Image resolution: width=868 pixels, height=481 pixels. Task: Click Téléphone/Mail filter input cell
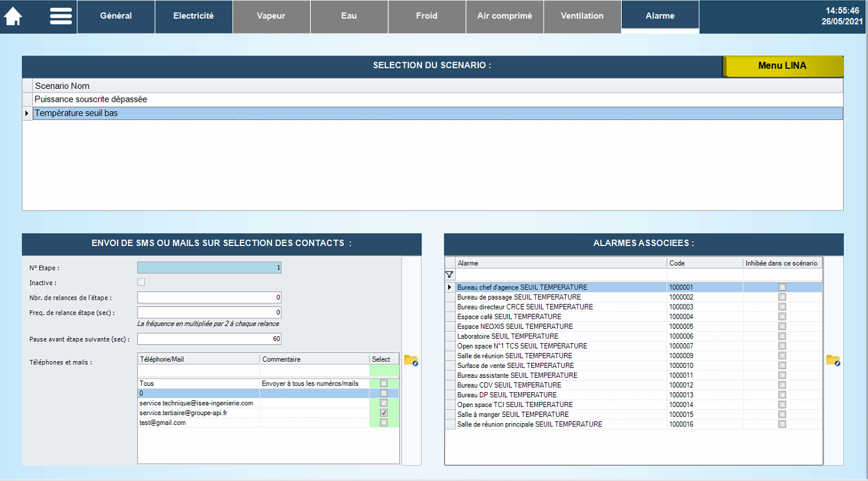coord(198,370)
